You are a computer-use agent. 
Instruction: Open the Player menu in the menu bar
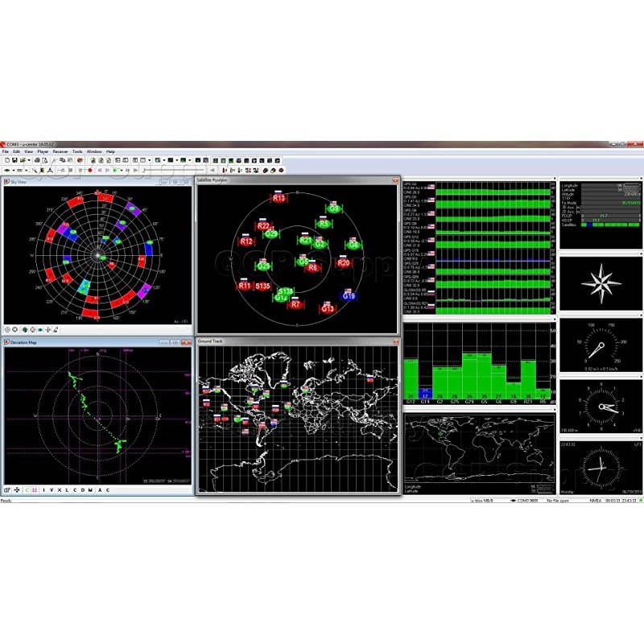(x=43, y=151)
